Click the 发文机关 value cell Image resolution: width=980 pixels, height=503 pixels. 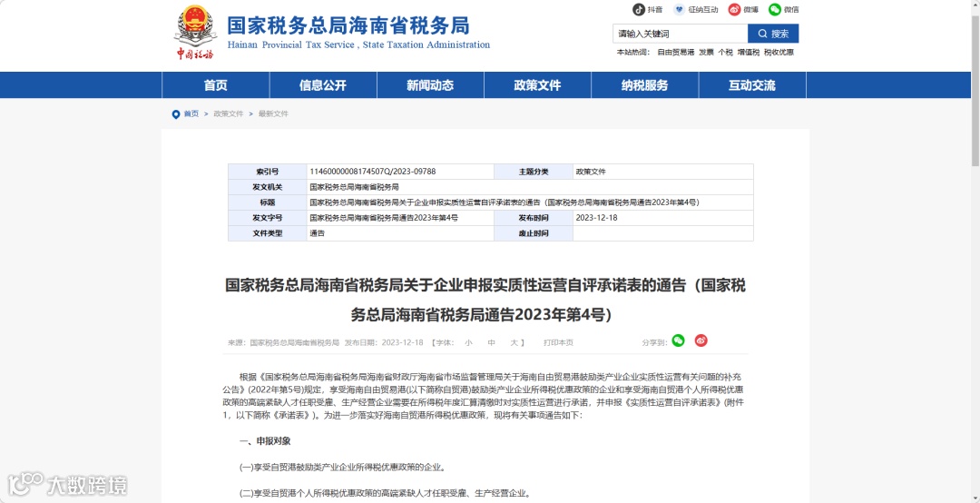(530, 187)
